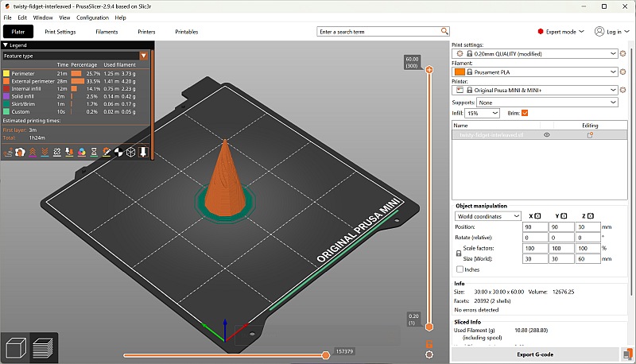Edit the Print settings preset gear
Viewport: 636px width, 364px height.
click(623, 53)
